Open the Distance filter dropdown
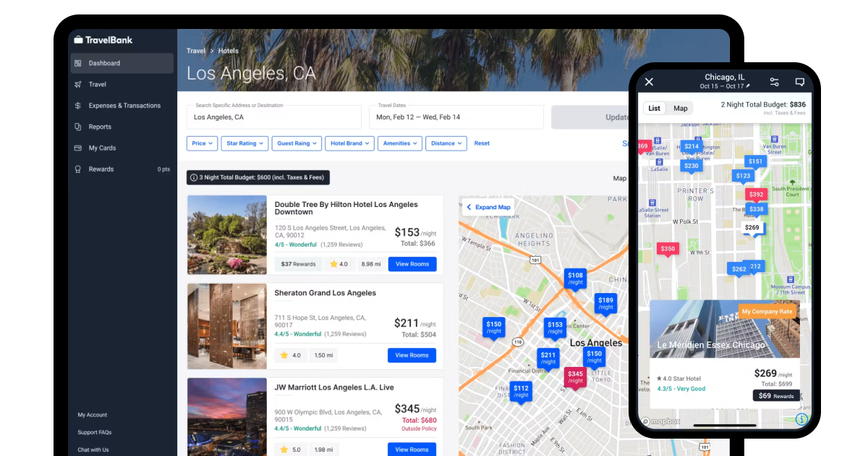 (446, 143)
